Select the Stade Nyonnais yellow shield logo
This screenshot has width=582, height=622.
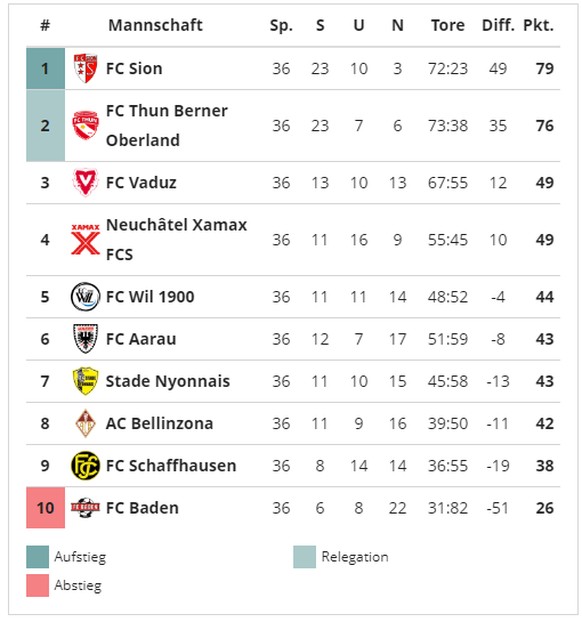point(85,381)
